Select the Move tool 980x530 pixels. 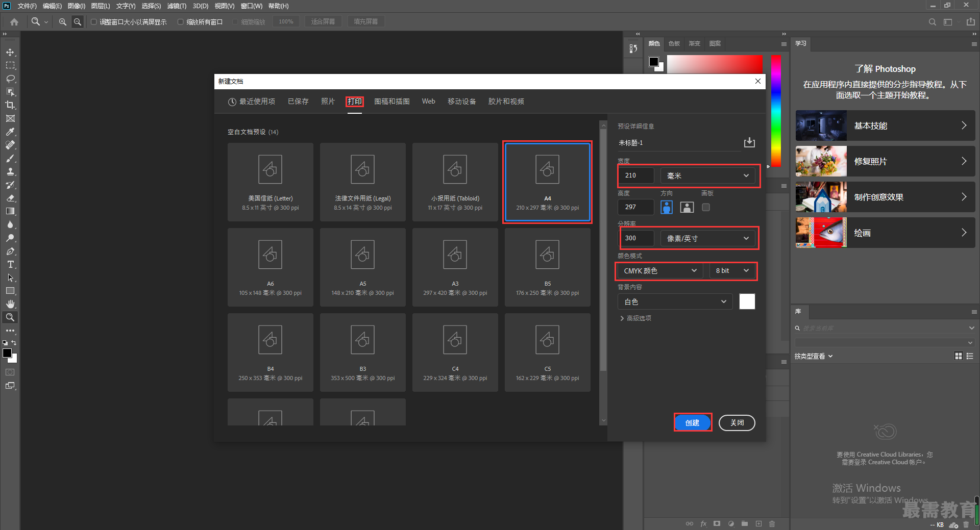coord(10,53)
